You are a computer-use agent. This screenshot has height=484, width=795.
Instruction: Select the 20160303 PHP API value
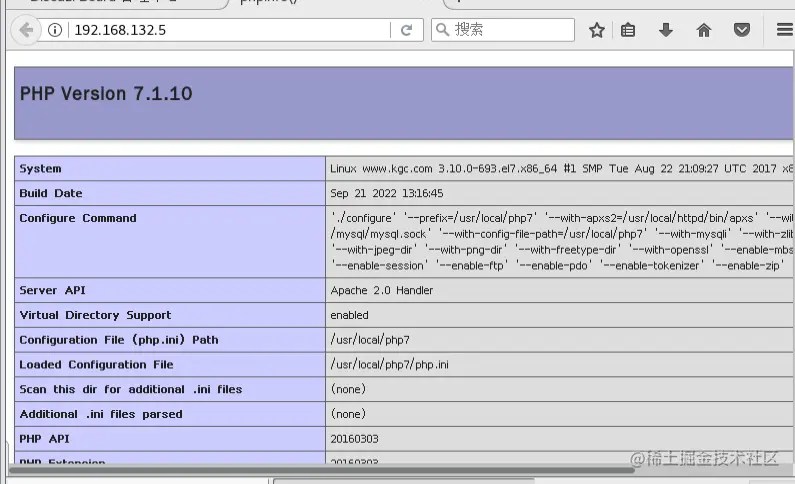(354, 439)
